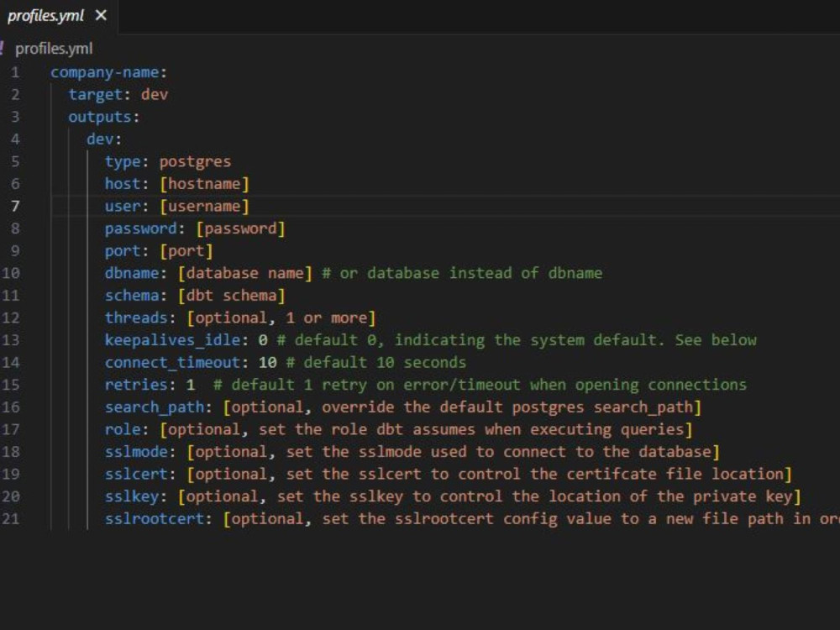Close the profiles.yml editor tab
840x630 pixels.
pyautogui.click(x=101, y=15)
